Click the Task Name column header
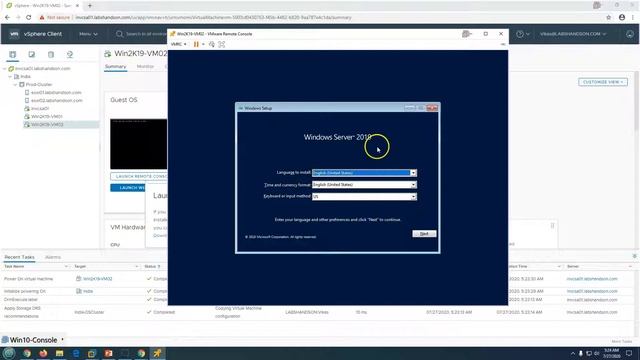The image size is (640, 360). click(14, 267)
